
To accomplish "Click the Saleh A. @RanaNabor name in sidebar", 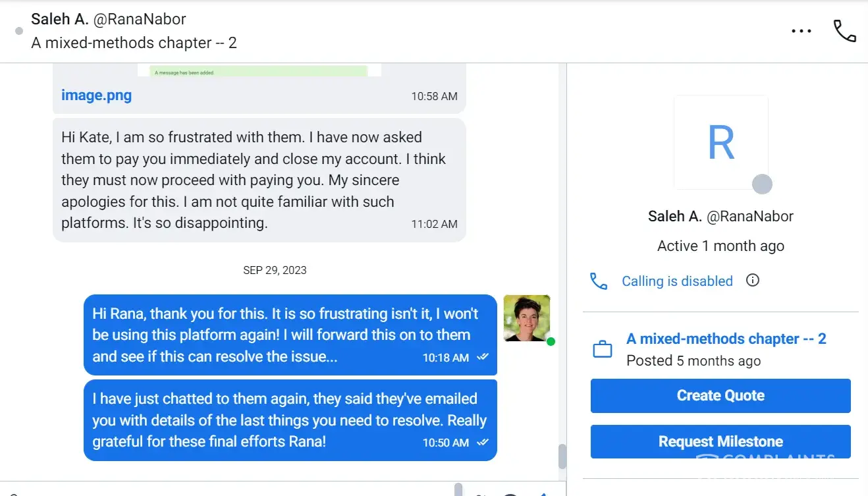I will [720, 216].
